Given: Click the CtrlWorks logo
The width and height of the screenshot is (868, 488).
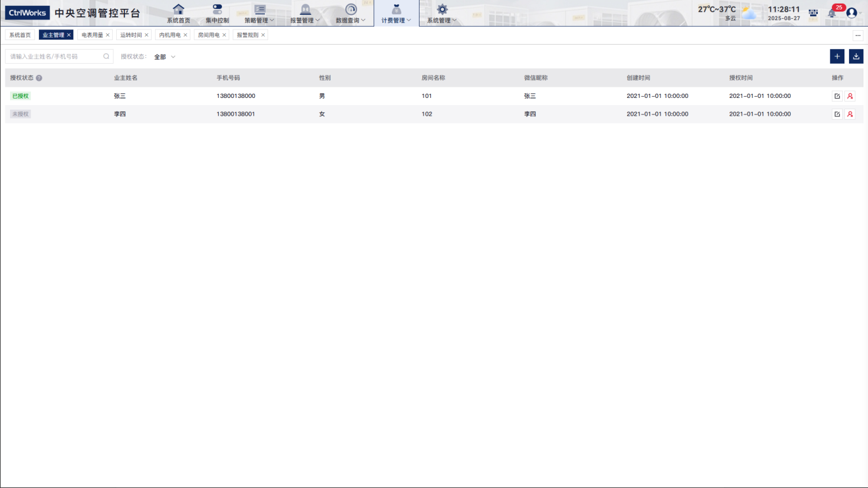Looking at the screenshot, I should (28, 13).
